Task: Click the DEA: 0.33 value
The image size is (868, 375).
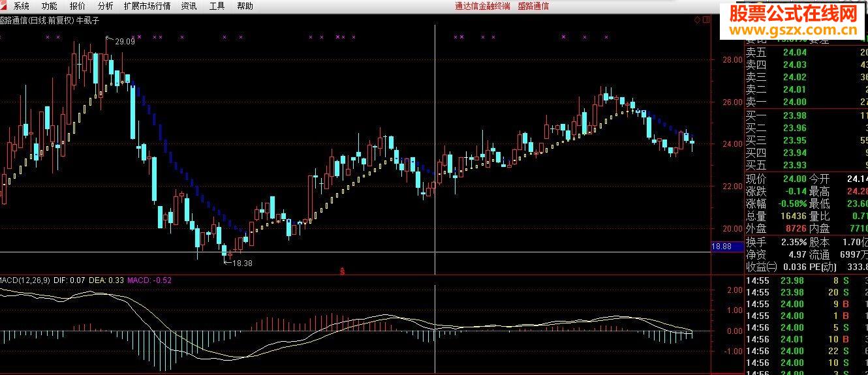Action: (x=106, y=280)
